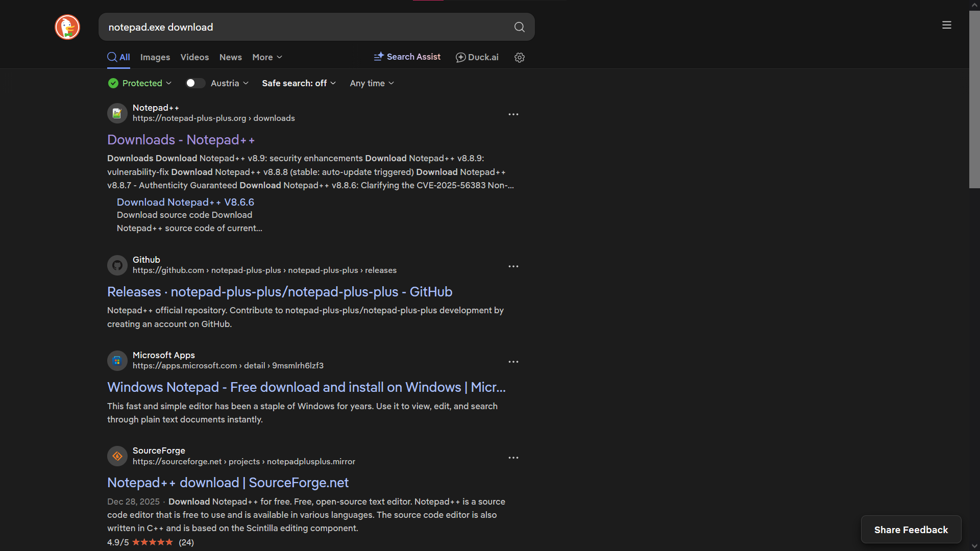Click the search magnifier icon in the search box
Viewport: 980px width, 551px height.
[519, 27]
